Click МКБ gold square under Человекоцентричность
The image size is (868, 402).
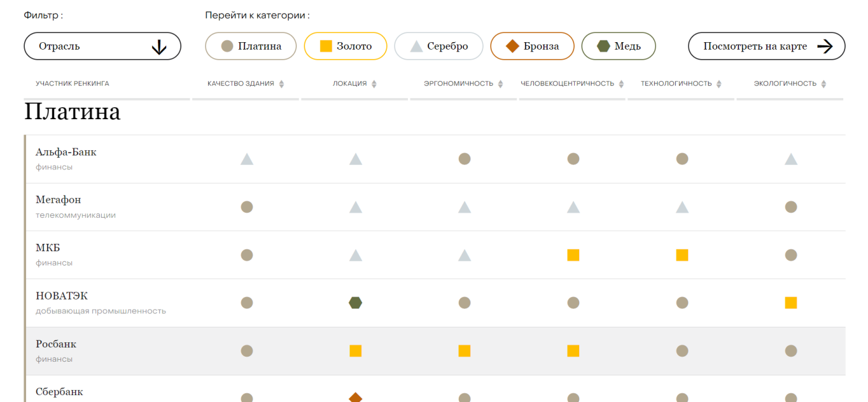tap(573, 255)
